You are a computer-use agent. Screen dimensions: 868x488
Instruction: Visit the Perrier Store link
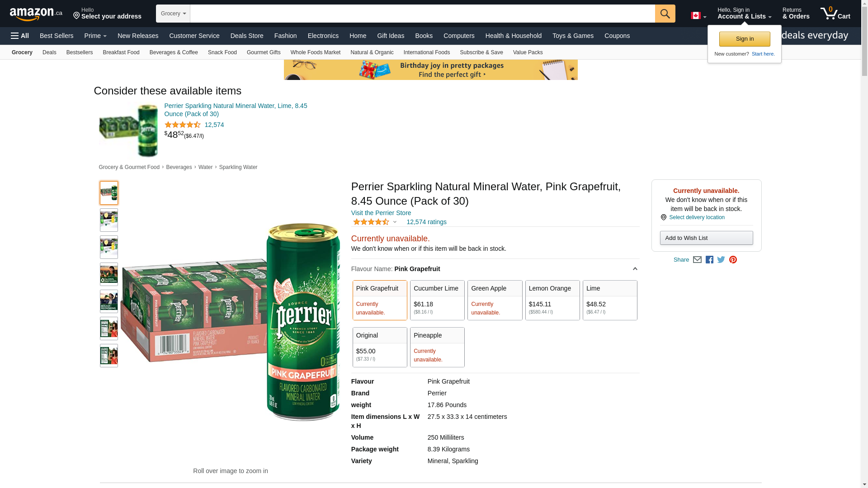tap(381, 213)
